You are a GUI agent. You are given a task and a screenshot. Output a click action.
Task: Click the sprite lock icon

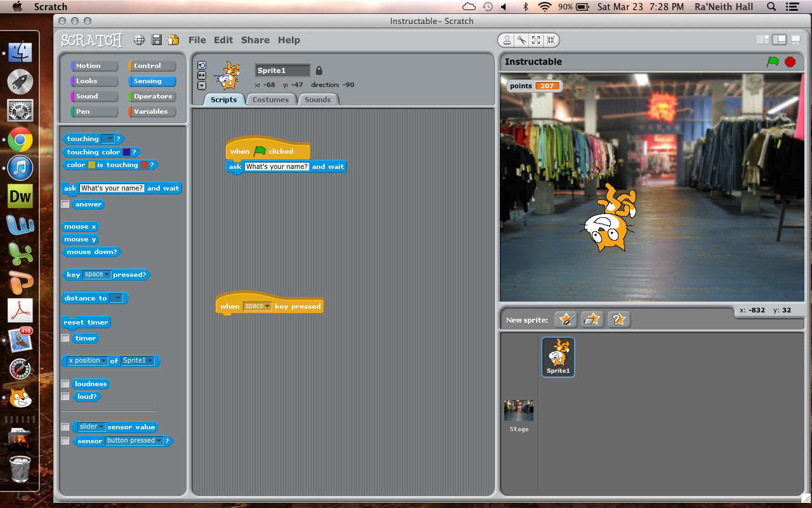point(319,70)
